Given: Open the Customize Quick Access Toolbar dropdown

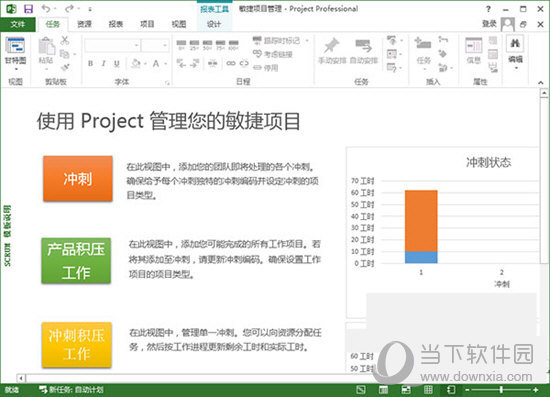Looking at the screenshot, I should [90, 9].
